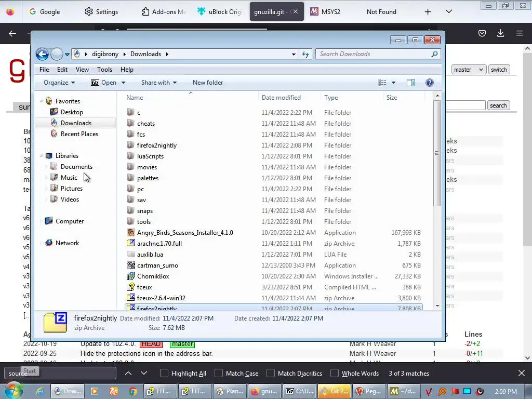
Task: Click the refresh button beside address bar
Action: 305,54
